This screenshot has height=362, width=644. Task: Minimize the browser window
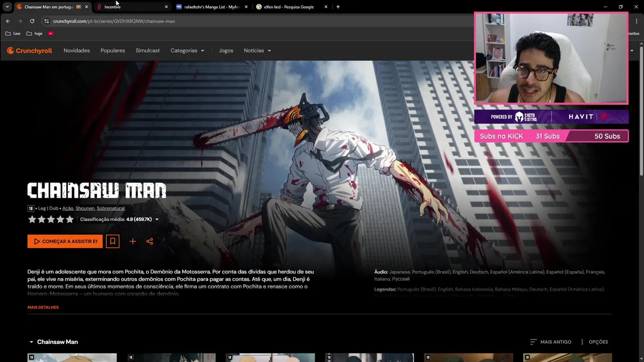(605, 7)
